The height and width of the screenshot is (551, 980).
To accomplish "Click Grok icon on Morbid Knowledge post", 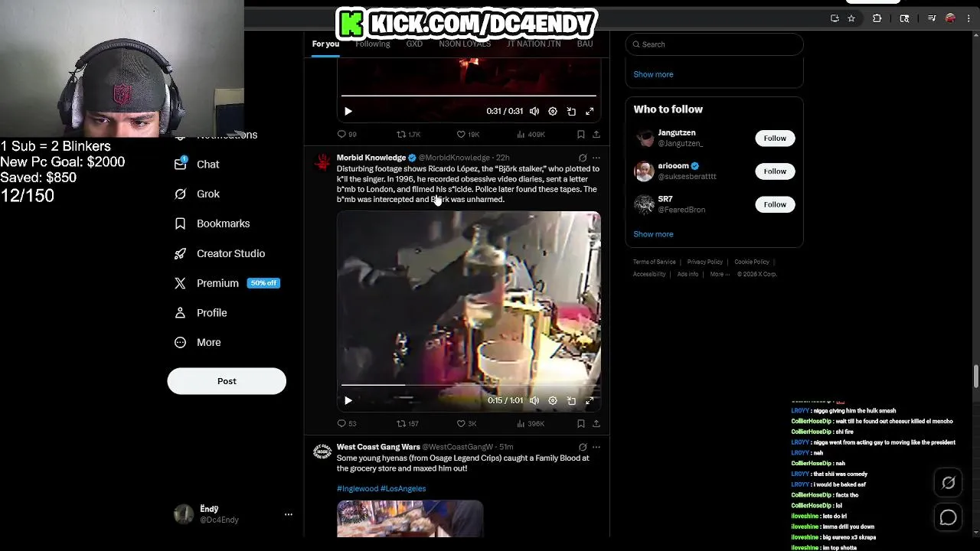I will tap(583, 158).
